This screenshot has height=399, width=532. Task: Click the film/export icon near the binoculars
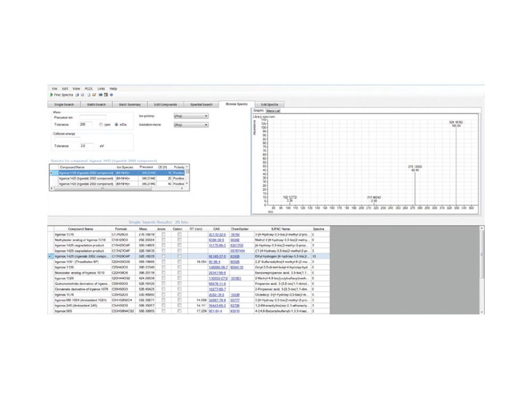(105, 94)
